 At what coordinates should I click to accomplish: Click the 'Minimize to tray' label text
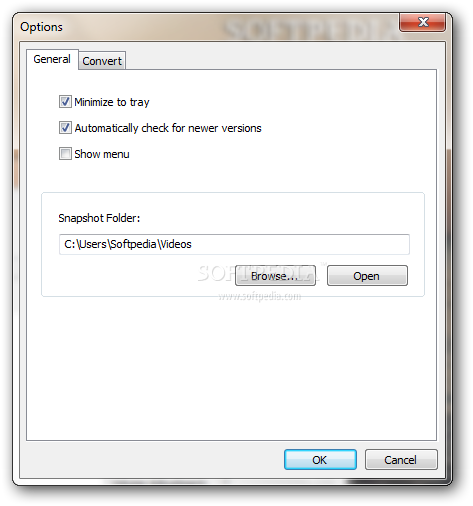[112, 102]
